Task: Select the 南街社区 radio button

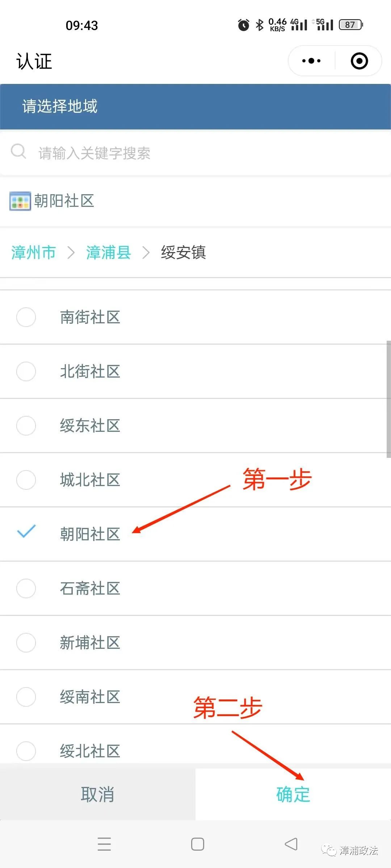Action: click(26, 317)
